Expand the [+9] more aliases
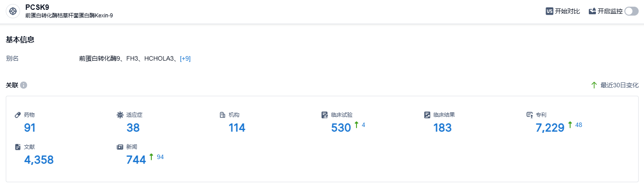This screenshot has height=184, width=644. [185, 58]
